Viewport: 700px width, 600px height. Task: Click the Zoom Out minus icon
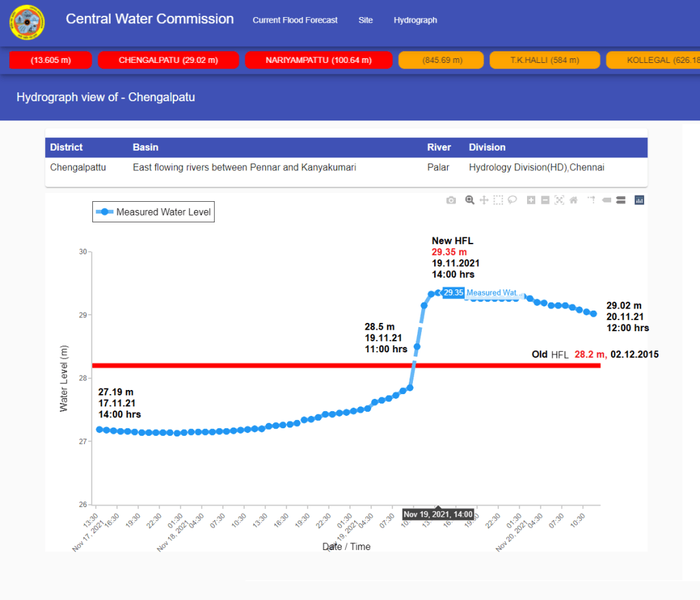545,200
